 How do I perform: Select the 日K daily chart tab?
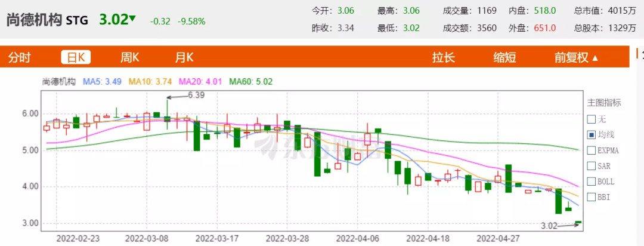point(76,57)
